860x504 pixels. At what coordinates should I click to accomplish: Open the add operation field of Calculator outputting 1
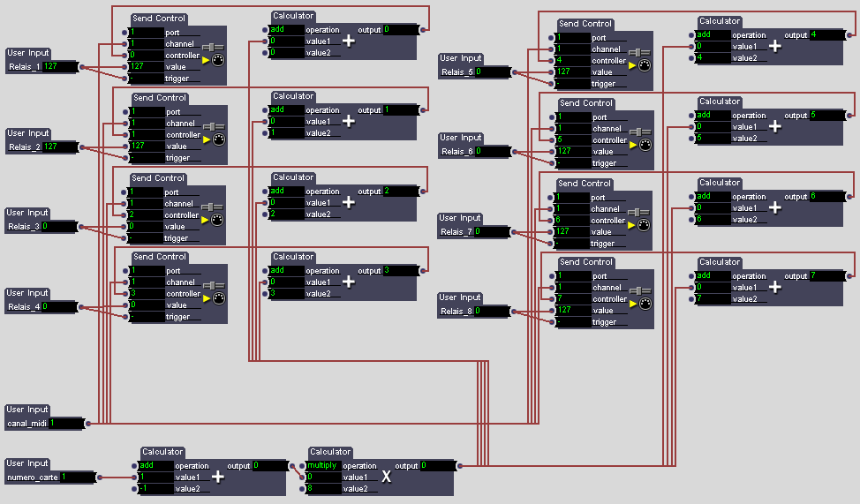pos(286,109)
